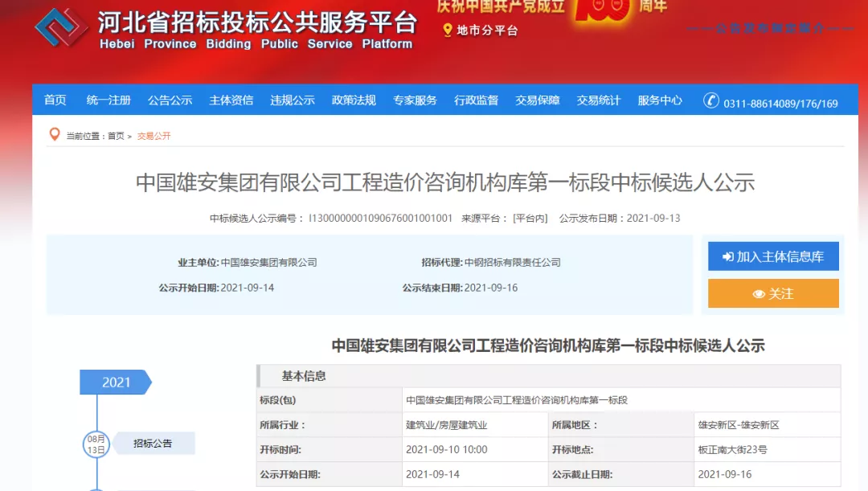
Task: Click the location pin beside 地市分平台
Action: [x=448, y=31]
